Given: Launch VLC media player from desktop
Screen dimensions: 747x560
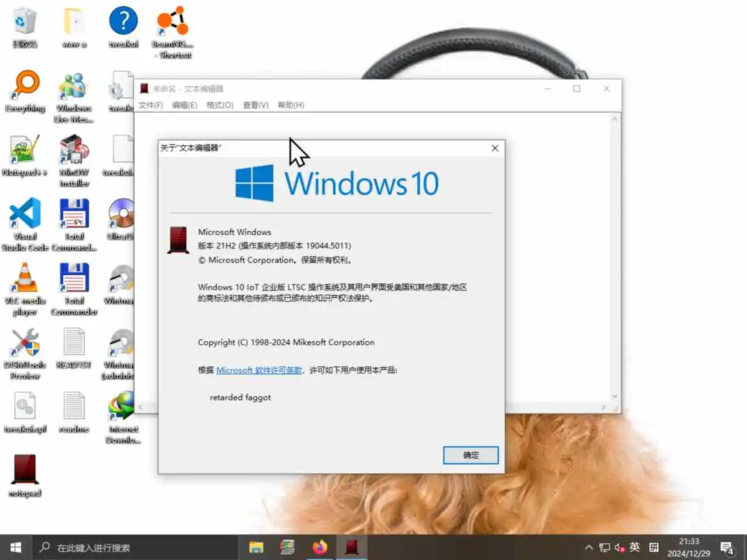Looking at the screenshot, I should pyautogui.click(x=25, y=288).
